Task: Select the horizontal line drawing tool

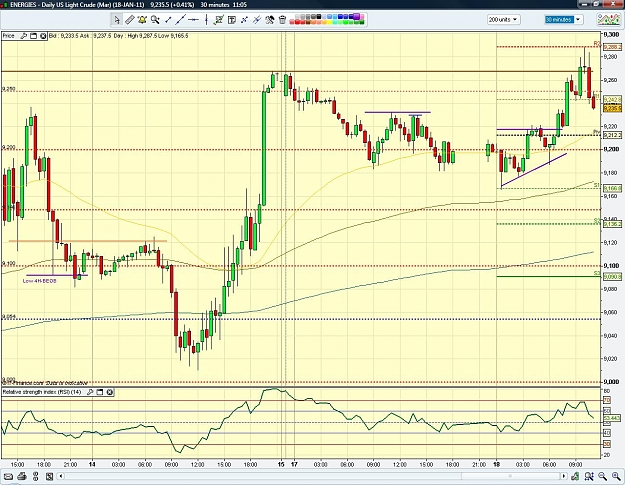Action: 193,20
